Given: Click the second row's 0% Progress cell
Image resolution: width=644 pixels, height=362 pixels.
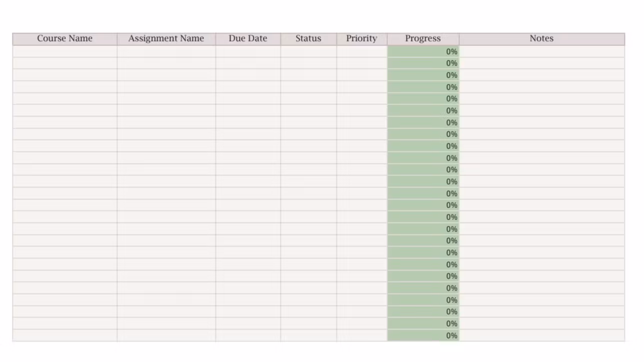Looking at the screenshot, I should [x=423, y=63].
